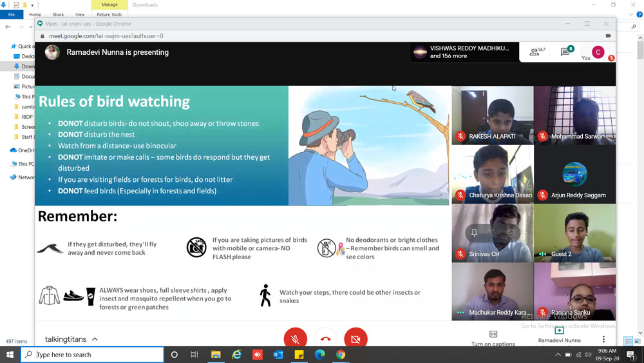644x363 pixels.
Task: Open the chat panel with 8 unread messages
Action: pos(566,52)
